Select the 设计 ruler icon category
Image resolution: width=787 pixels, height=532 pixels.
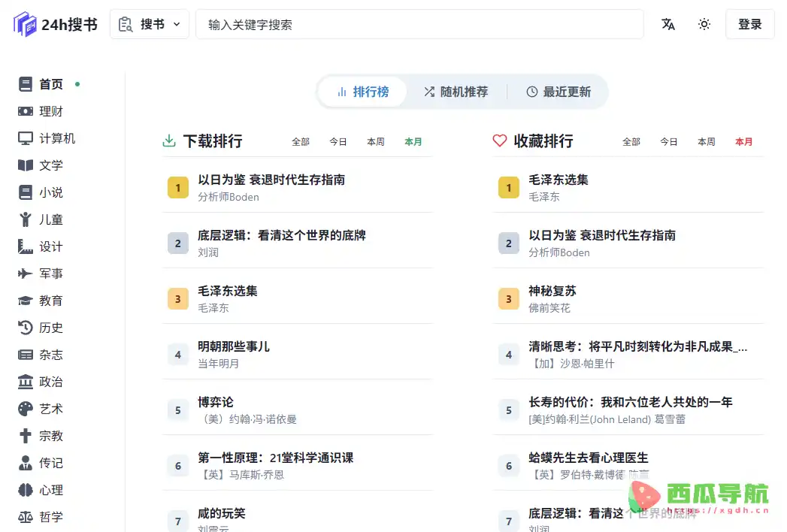pyautogui.click(x=25, y=246)
